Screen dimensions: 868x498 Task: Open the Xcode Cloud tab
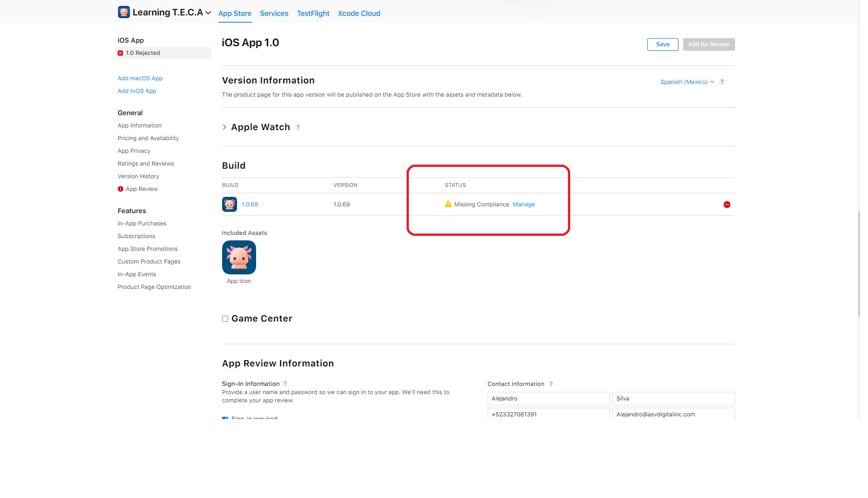click(x=359, y=14)
